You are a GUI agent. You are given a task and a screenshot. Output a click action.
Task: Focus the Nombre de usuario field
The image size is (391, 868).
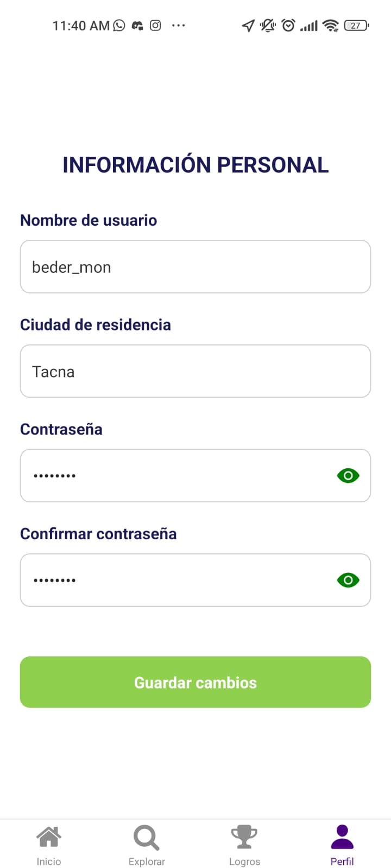(185, 267)
